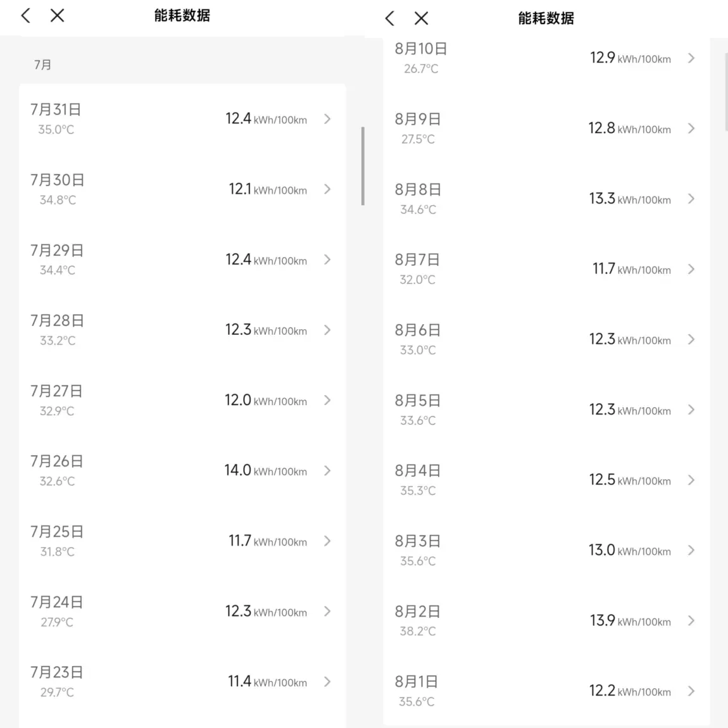This screenshot has height=728, width=728.
Task: Open the 8月4日 12.5 kWh/100km record
Action: point(546,480)
